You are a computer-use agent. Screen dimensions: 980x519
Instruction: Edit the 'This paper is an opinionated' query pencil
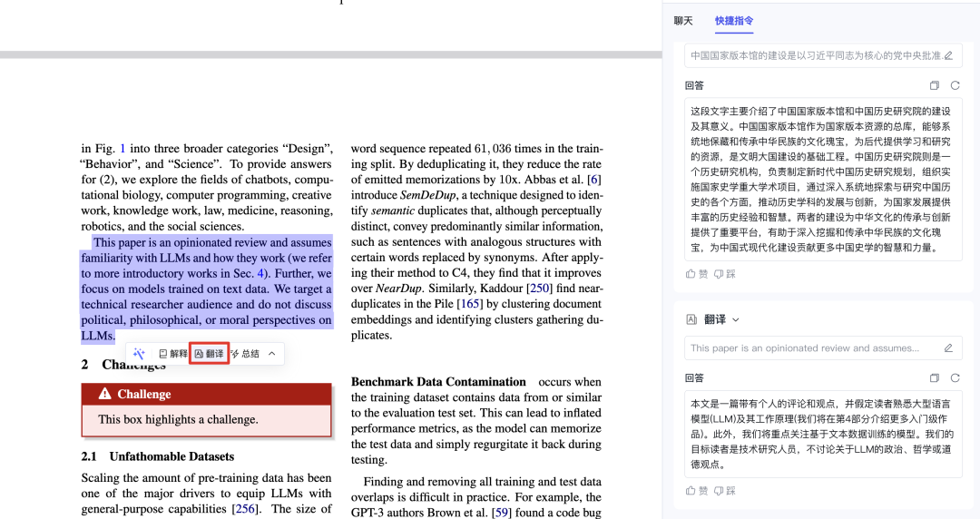[x=948, y=348]
